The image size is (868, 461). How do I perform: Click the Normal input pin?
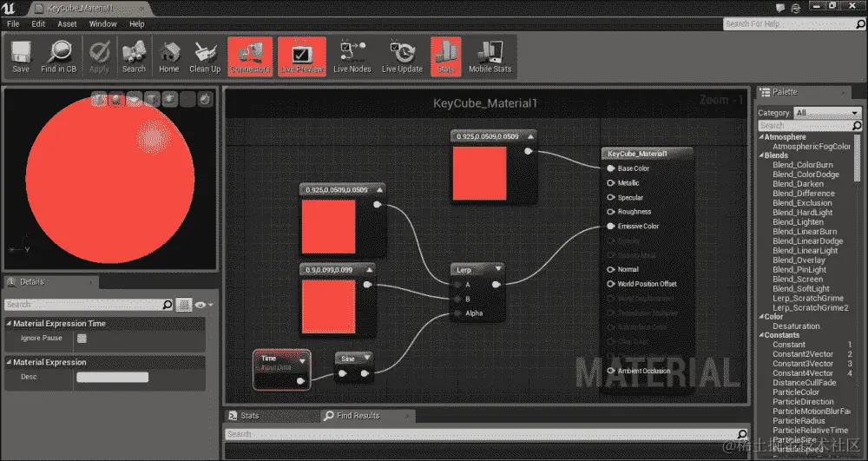[610, 269]
